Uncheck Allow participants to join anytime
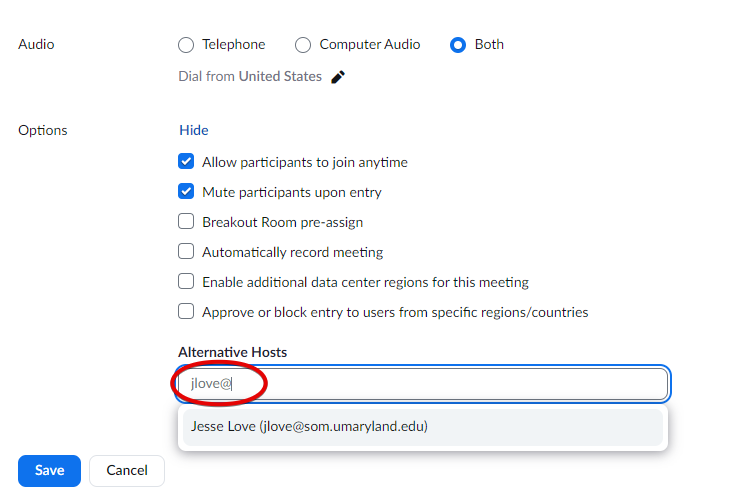This screenshot has width=730, height=504. pyautogui.click(x=186, y=162)
